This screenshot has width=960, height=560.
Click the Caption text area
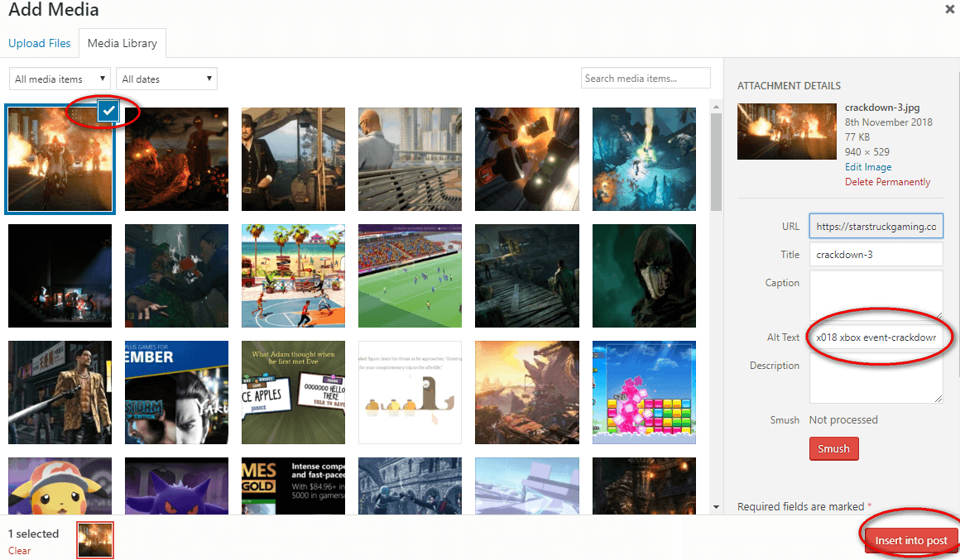(x=876, y=295)
